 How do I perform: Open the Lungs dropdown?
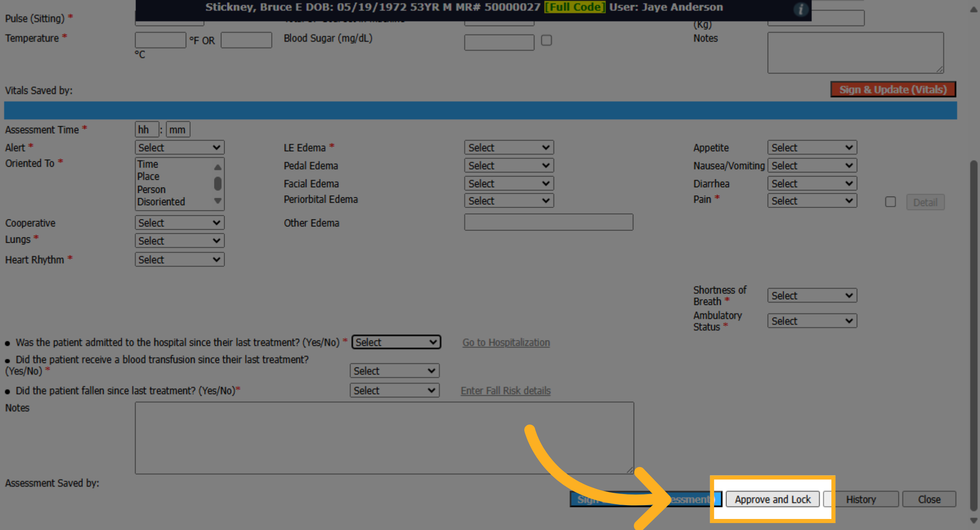click(180, 241)
